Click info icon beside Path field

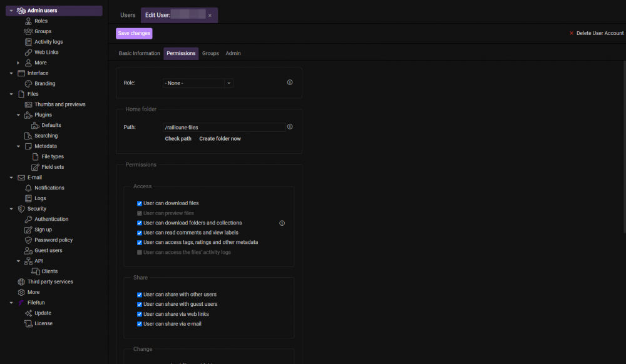click(x=290, y=127)
